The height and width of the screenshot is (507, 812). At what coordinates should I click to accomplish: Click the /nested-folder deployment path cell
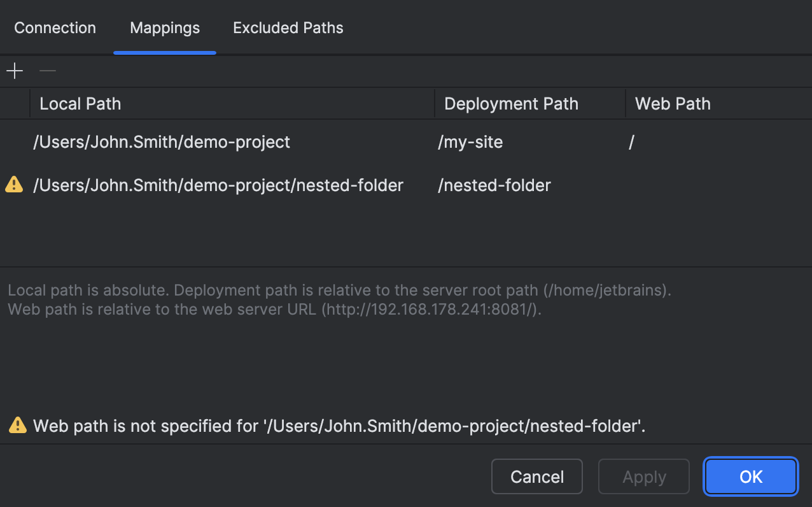494,185
